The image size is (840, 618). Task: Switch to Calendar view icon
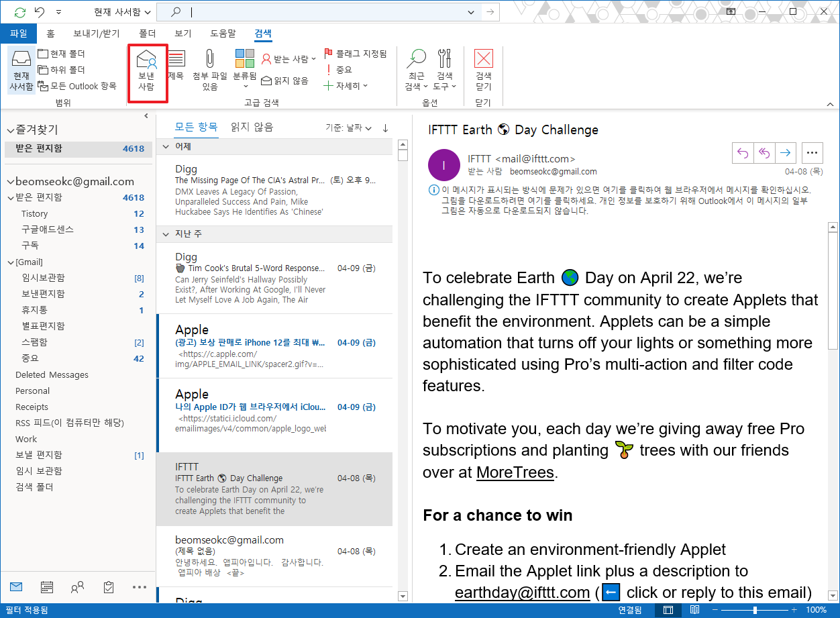[x=47, y=587]
